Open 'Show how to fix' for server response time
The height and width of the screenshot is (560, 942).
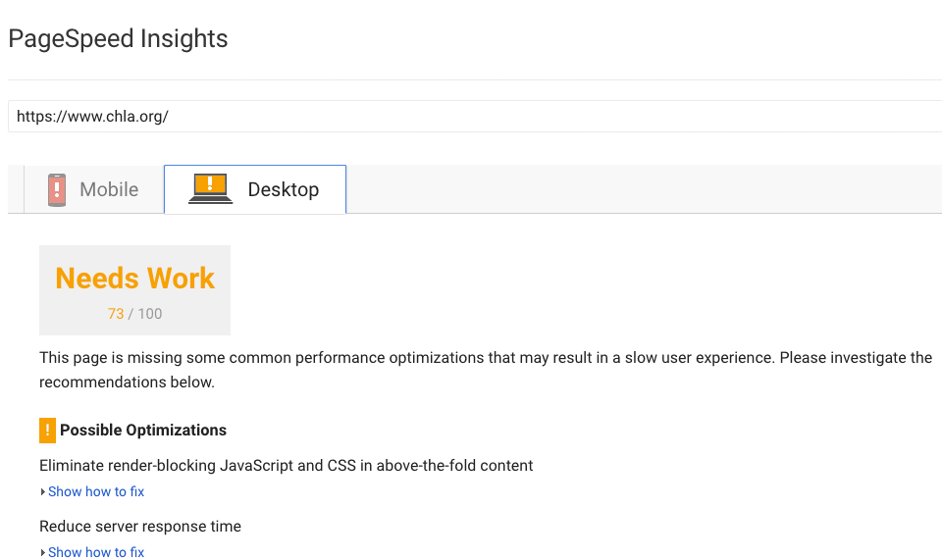click(96, 552)
